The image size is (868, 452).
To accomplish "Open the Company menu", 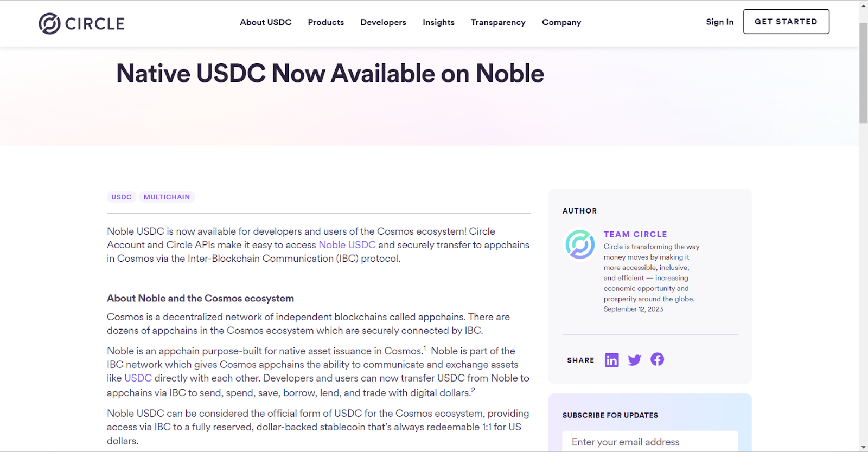I will pos(561,22).
